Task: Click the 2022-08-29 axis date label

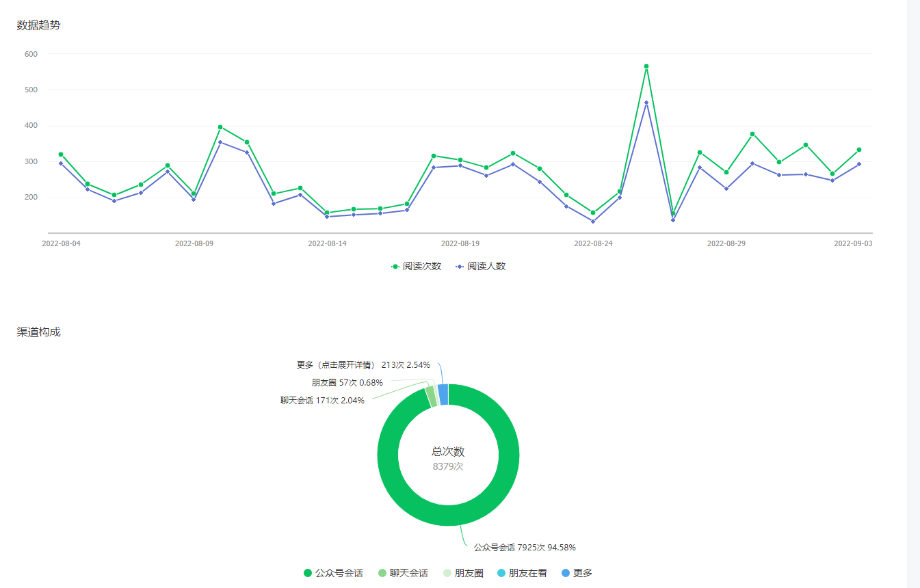Action: (x=726, y=243)
